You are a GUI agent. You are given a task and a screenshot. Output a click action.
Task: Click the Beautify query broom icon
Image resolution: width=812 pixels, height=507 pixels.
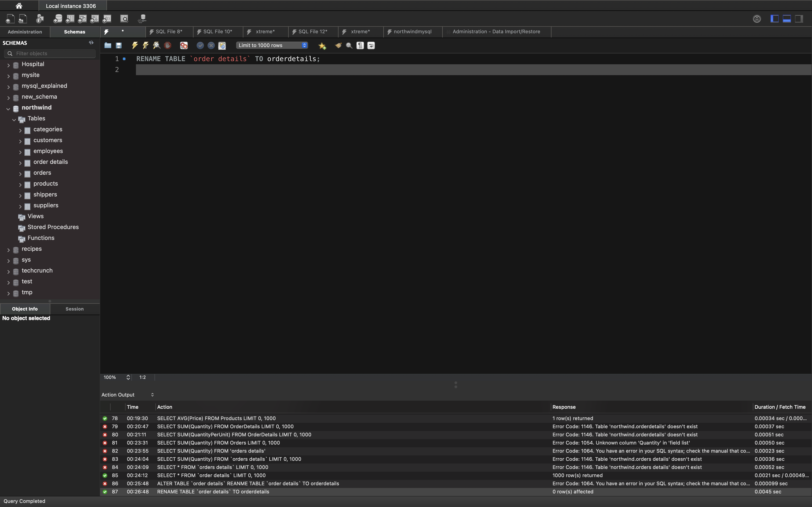(x=338, y=45)
